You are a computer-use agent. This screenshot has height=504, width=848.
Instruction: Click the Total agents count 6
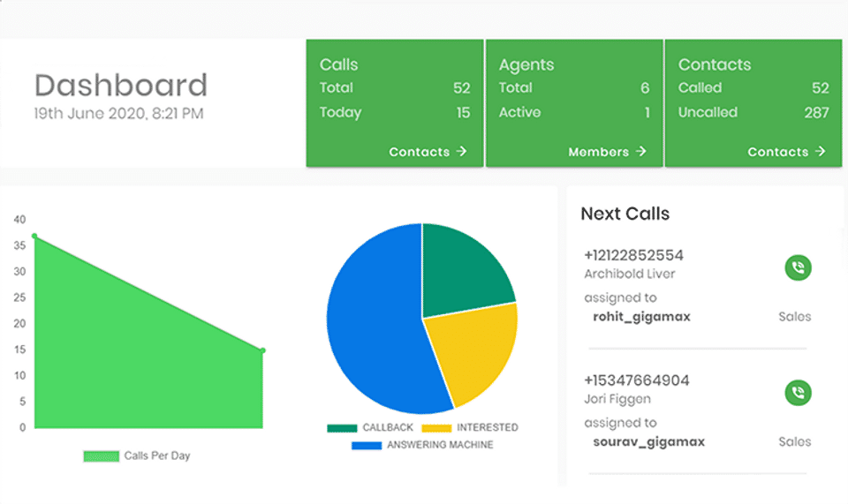click(645, 88)
